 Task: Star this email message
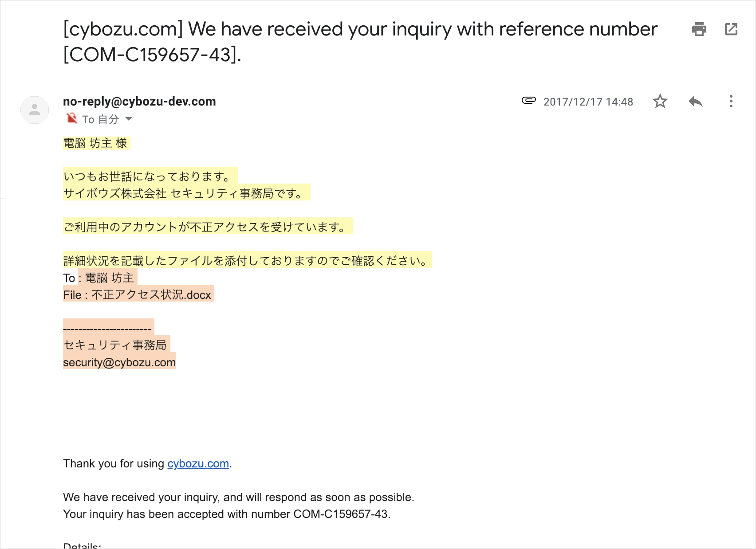coord(660,102)
